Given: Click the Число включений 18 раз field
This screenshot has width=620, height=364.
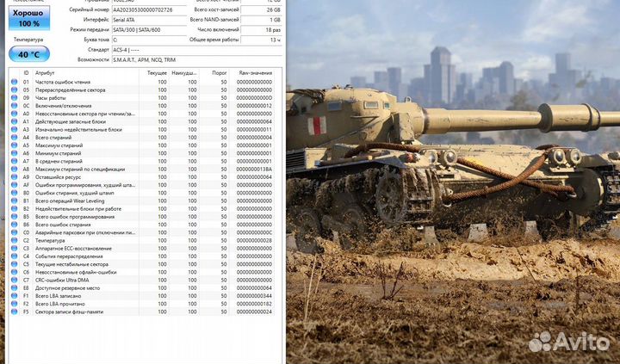Looking at the screenshot, I should 262,29.
